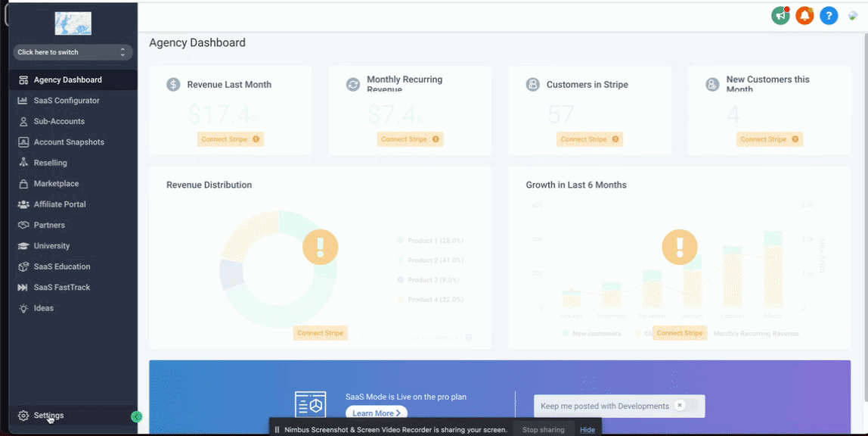The height and width of the screenshot is (436, 868).
Task: Click the Learn More button in banner
Action: pyautogui.click(x=377, y=413)
